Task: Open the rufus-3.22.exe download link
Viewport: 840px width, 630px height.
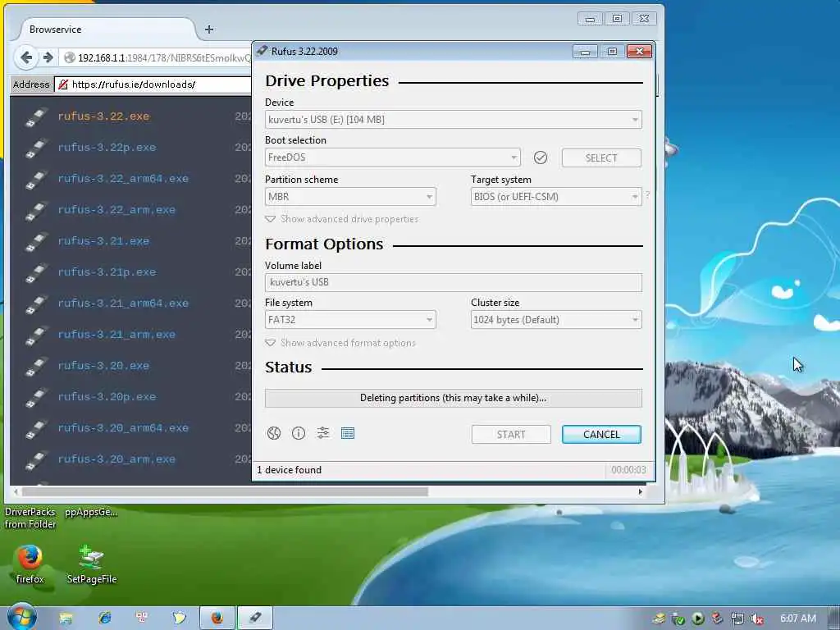Action: [103, 116]
